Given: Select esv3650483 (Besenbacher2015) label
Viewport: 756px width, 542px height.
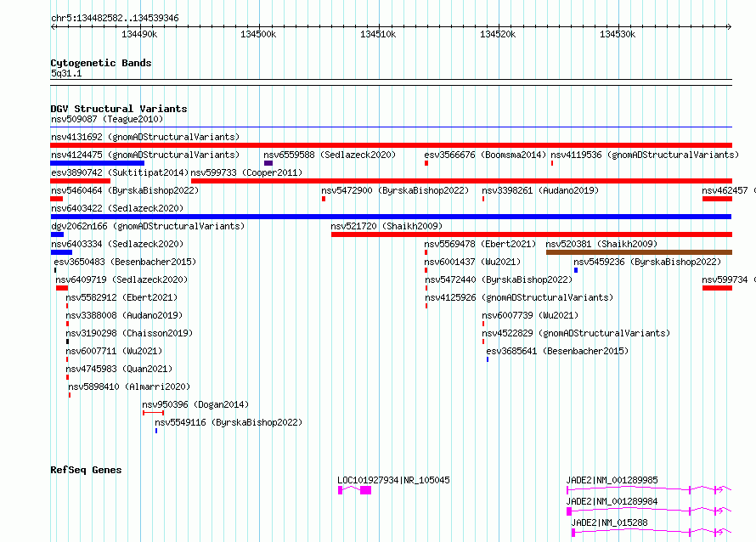Looking at the screenshot, I should (125, 262).
